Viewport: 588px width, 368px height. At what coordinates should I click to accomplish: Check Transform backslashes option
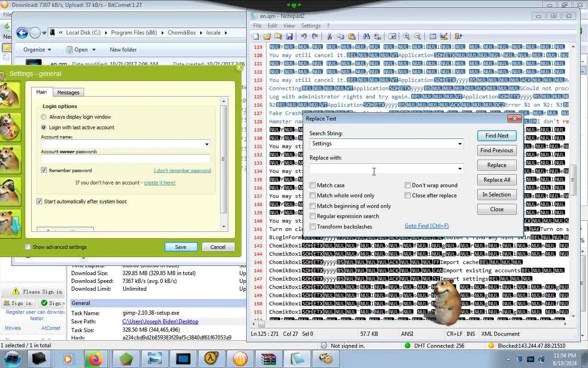tap(313, 227)
